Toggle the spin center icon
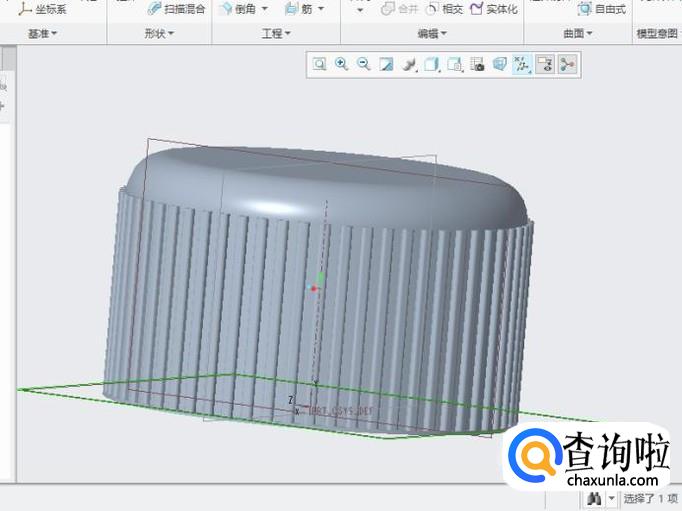 tap(567, 64)
